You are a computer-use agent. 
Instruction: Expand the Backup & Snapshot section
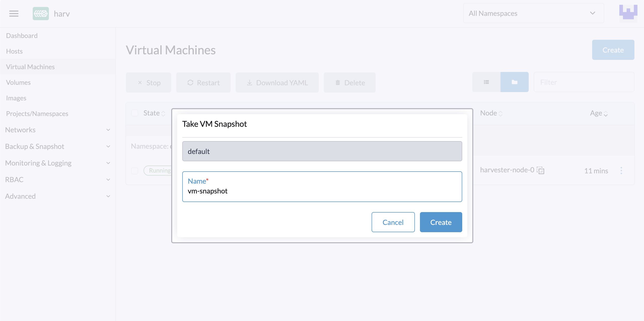(x=57, y=146)
